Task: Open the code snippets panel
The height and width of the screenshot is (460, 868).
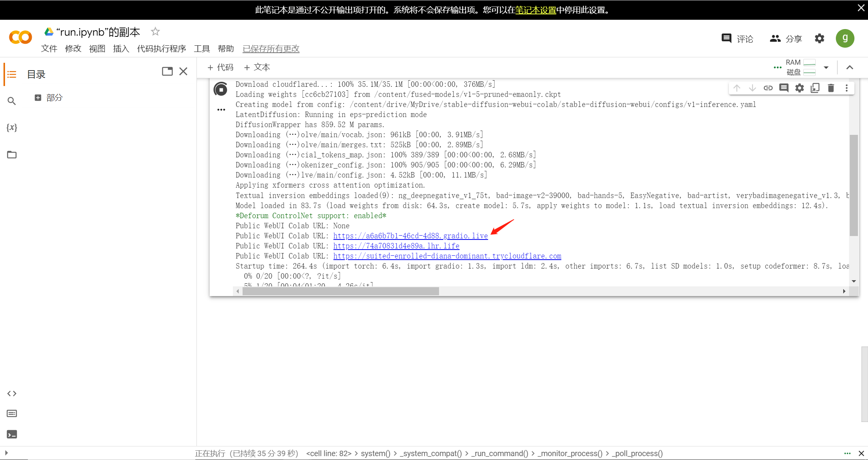Action: pos(12,393)
